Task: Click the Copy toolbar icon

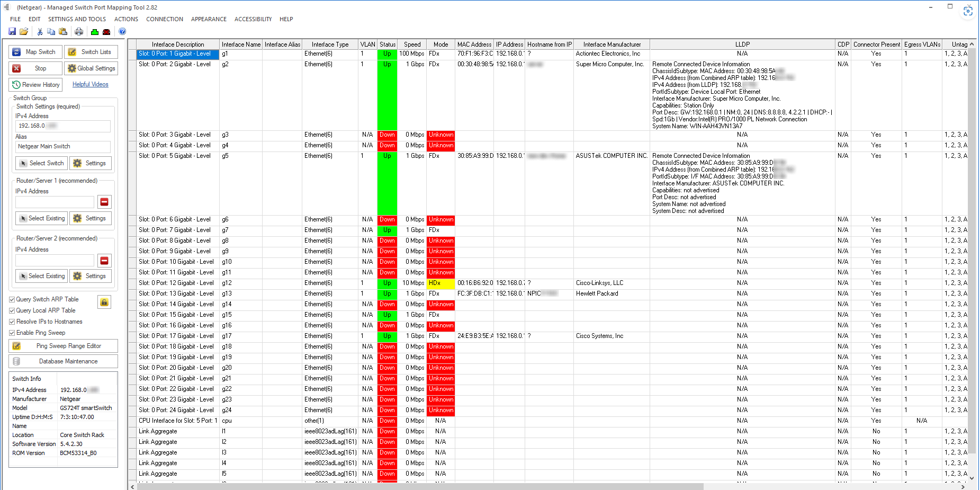Action: 51,32
